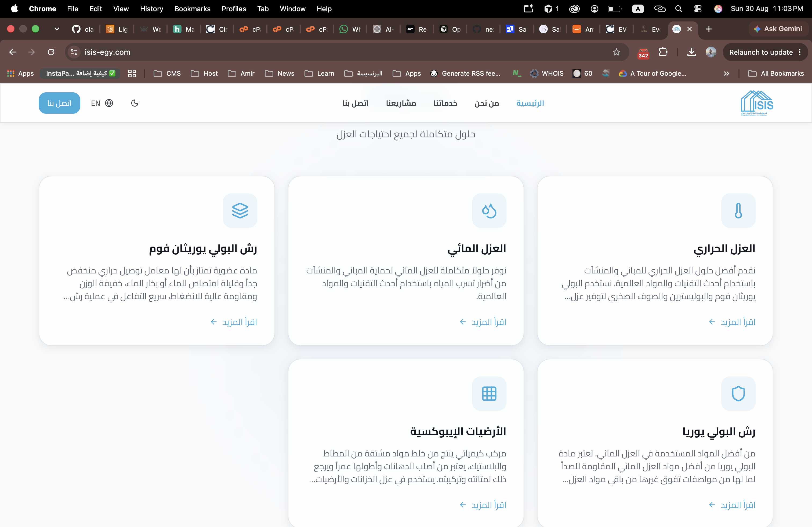Open a new tab with plus
The image size is (812, 527).
(709, 29)
